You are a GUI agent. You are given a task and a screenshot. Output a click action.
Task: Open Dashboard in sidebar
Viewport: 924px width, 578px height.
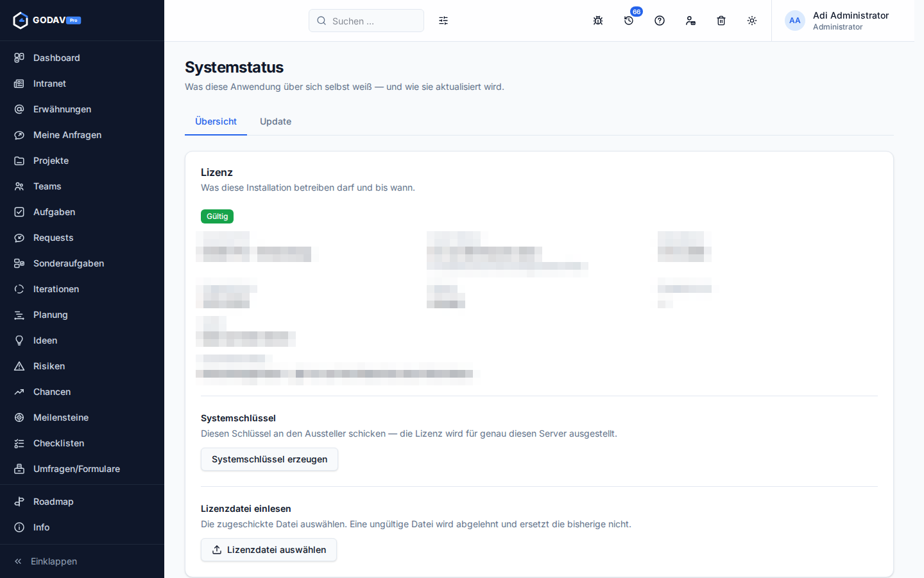(82, 58)
